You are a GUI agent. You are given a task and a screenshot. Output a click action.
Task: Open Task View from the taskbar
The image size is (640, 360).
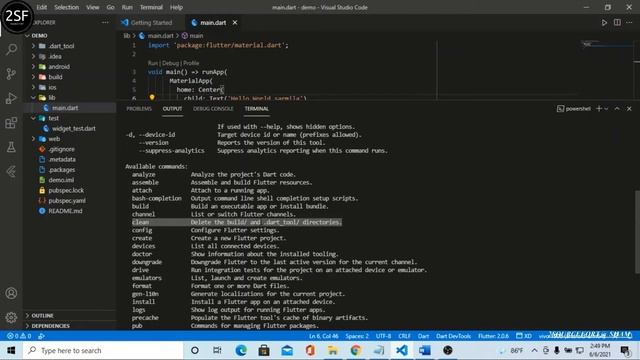(218, 350)
